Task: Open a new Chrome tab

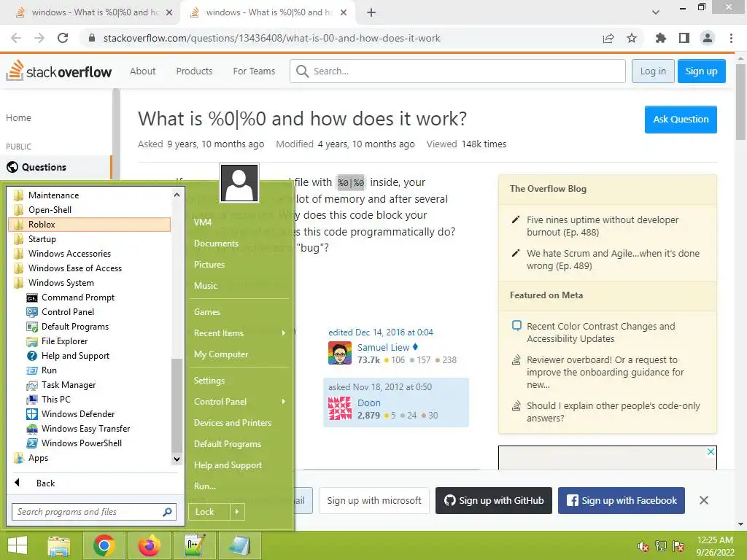Action: click(371, 12)
